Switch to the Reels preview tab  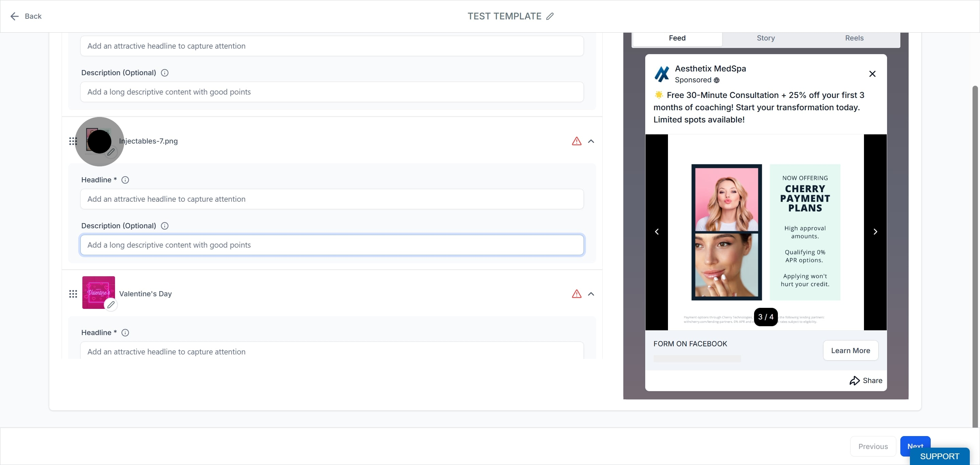854,38
